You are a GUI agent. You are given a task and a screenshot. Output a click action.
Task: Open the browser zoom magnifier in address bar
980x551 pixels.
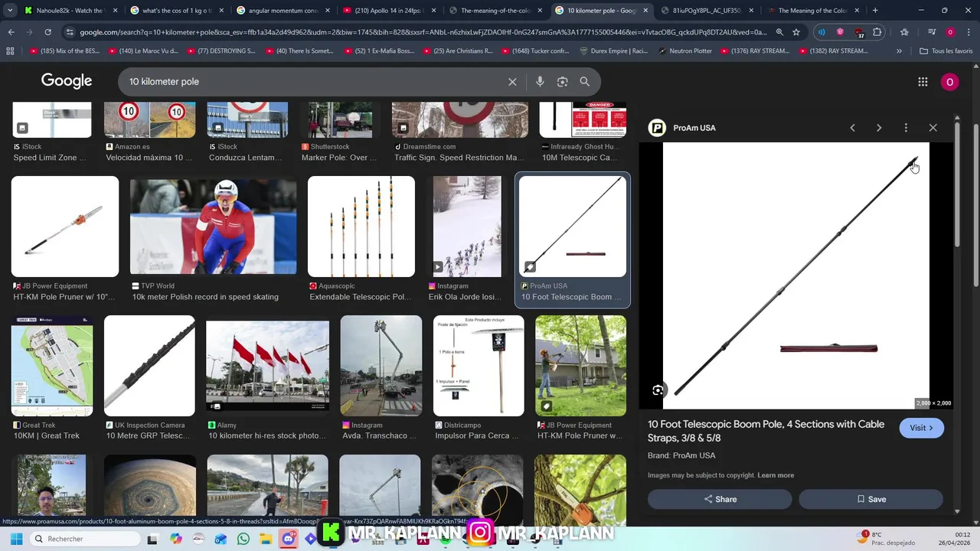point(779,32)
